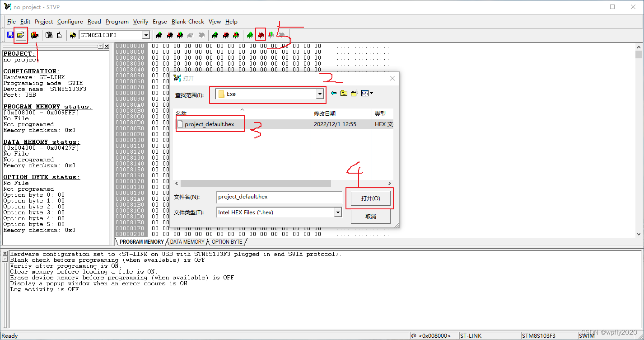Switch to the DATA MEMORY tab
The image size is (644, 340).
(187, 241)
